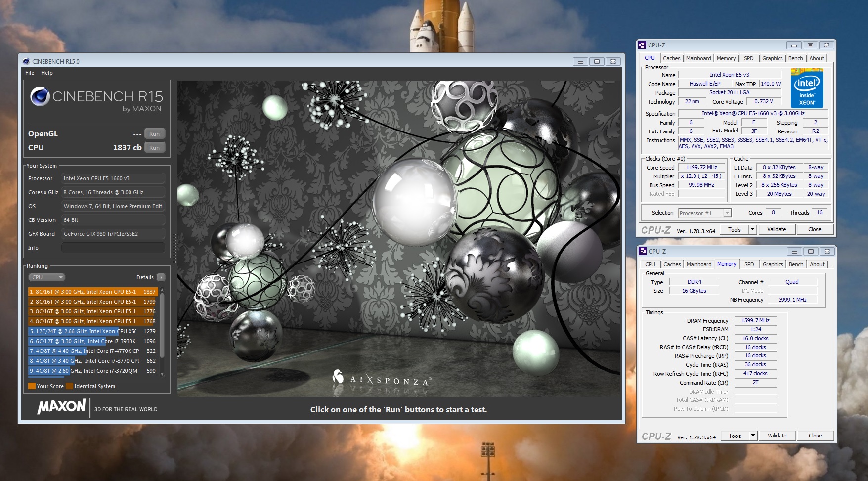Switch to Memory tab in upper CPU-Z
This screenshot has height=481, width=868.
(x=726, y=58)
